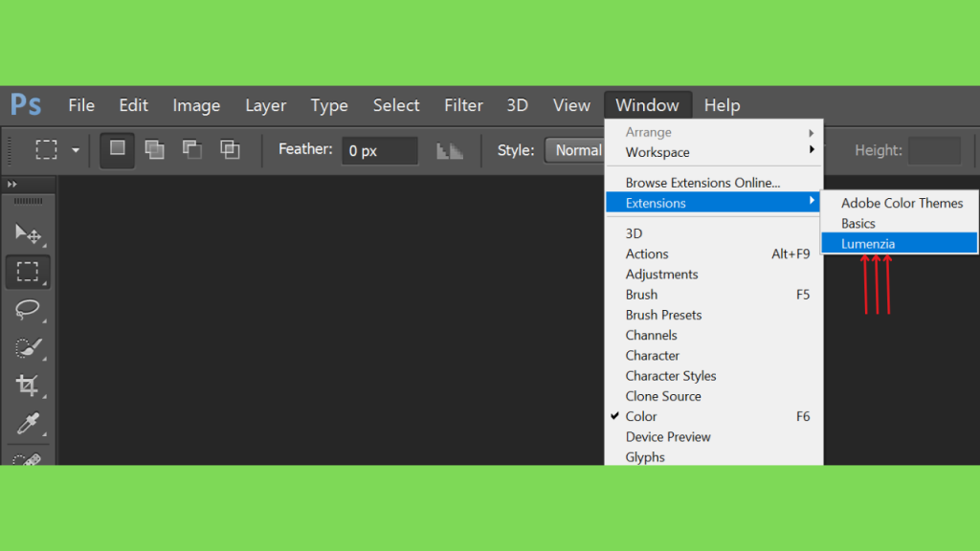Click Subtract from selection mode icon

[191, 149]
